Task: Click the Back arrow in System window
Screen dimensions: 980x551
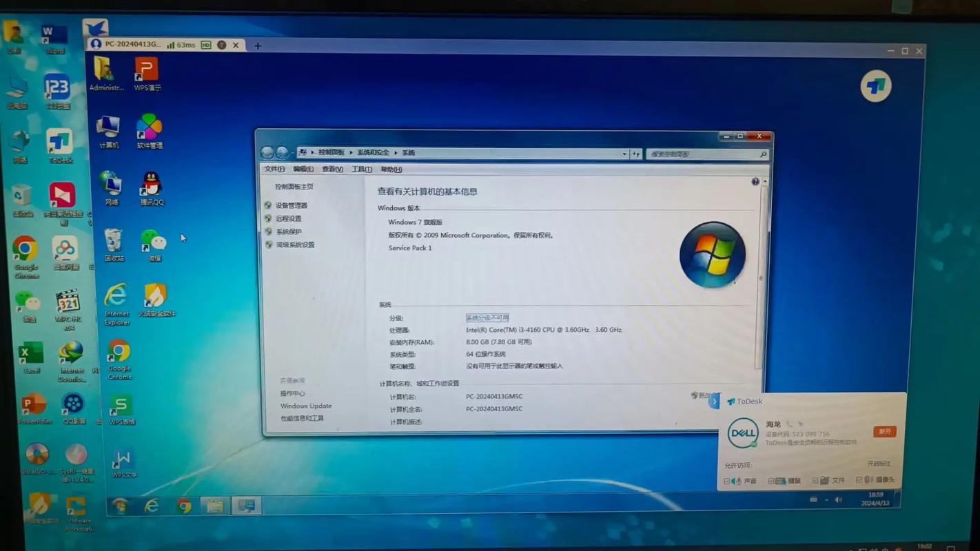Action: click(x=267, y=153)
